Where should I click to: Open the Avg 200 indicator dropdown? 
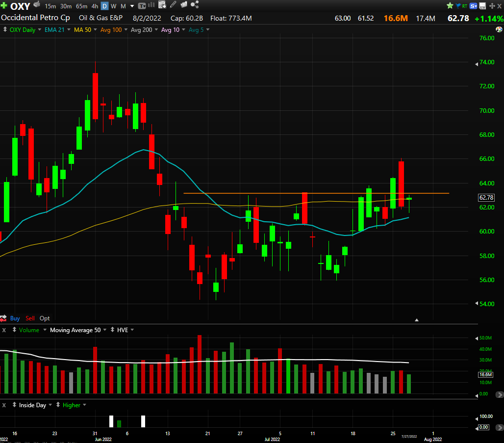coord(156,29)
